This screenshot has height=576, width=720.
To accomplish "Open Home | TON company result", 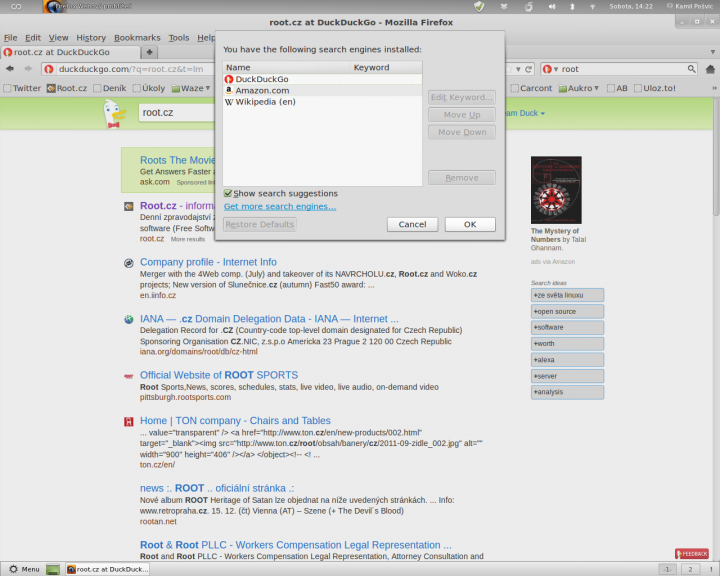I will 235,421.
